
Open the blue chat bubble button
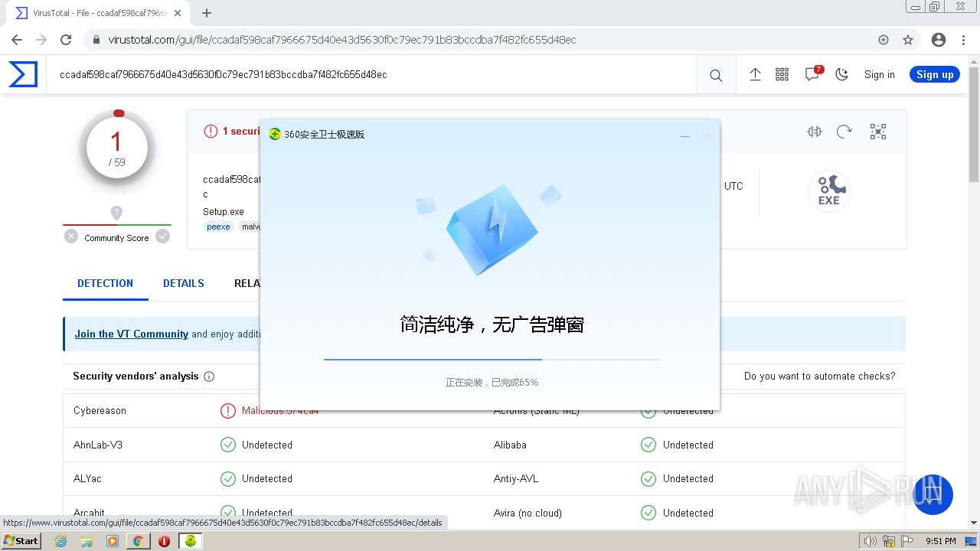933,494
